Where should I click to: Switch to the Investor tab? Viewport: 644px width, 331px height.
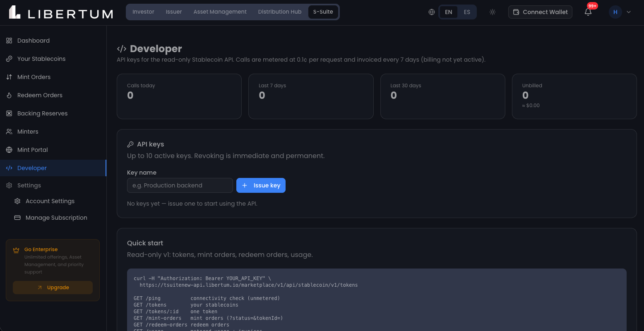pos(143,12)
